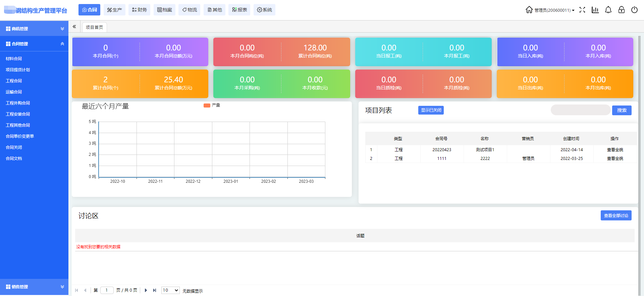The image size is (644, 296).
Task: Open 运输合同 in sidebar
Action: coord(14,92)
